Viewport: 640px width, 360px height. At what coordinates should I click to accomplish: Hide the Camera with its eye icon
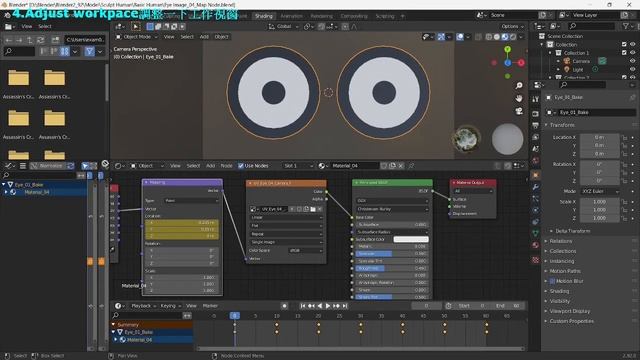click(632, 61)
